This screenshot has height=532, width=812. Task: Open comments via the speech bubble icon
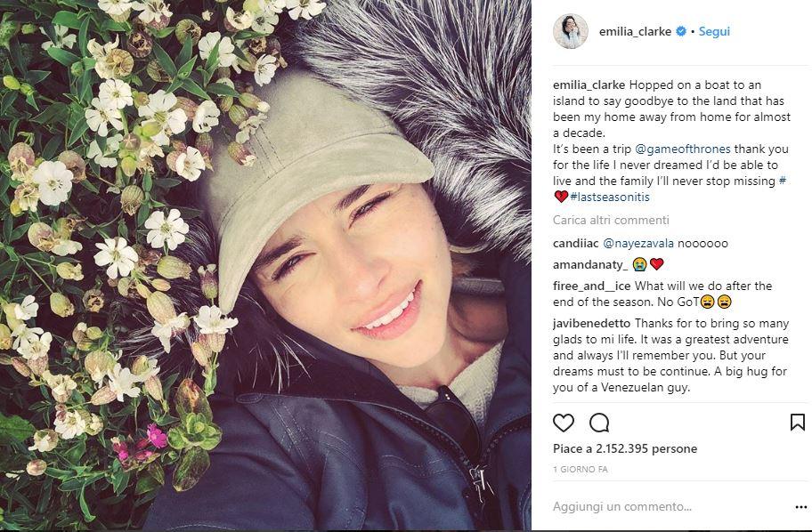pos(599,423)
